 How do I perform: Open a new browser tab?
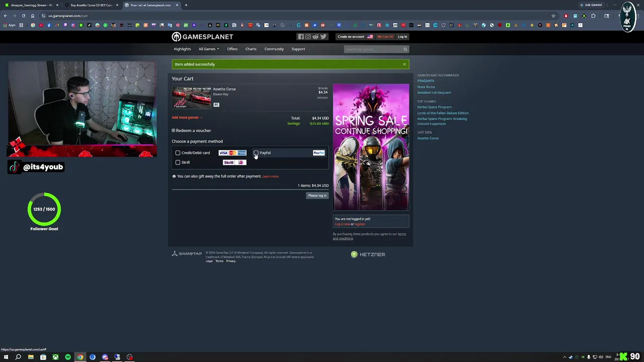[x=186, y=5]
